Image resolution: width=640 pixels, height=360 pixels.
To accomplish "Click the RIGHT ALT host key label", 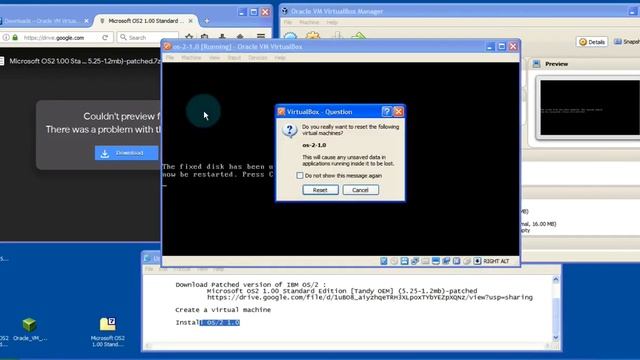I will [496, 261].
